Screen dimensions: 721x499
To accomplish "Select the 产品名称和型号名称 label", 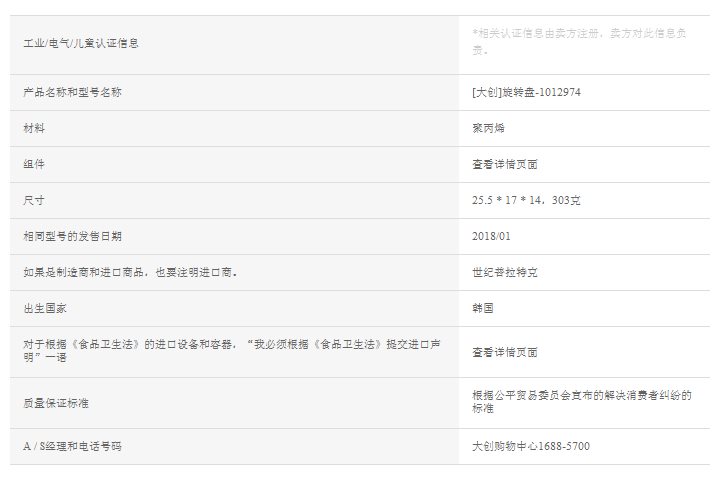I will point(73,92).
